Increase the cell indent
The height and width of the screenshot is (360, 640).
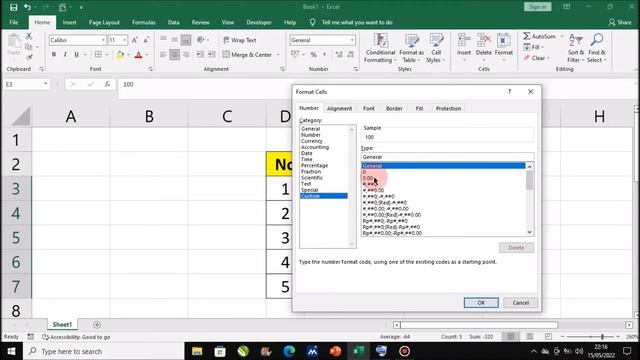211,54
